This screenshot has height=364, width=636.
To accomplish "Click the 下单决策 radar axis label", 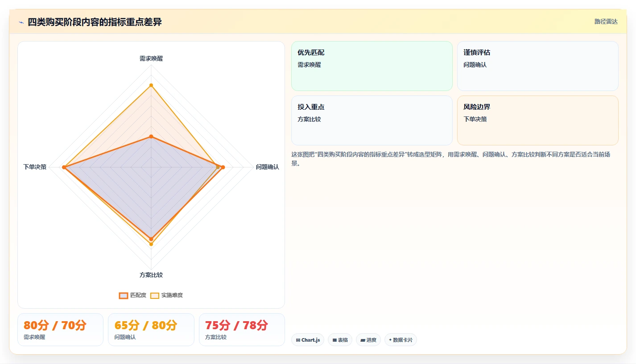I will (35, 167).
